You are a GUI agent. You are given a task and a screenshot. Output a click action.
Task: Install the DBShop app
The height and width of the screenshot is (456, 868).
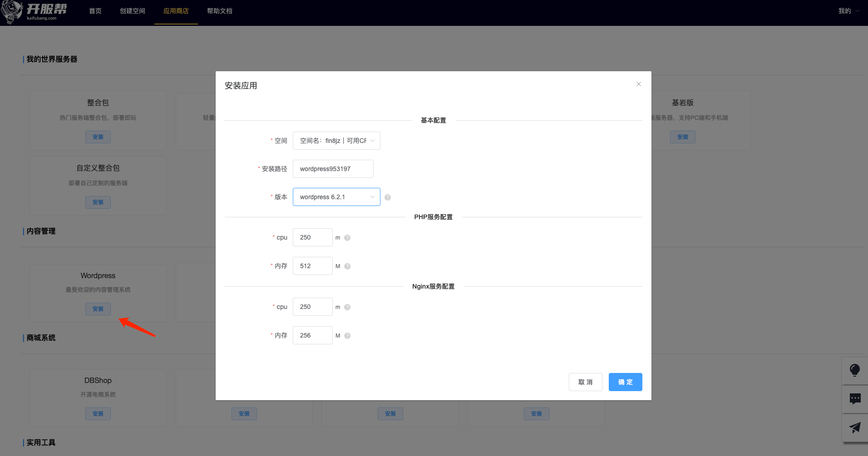[98, 414]
